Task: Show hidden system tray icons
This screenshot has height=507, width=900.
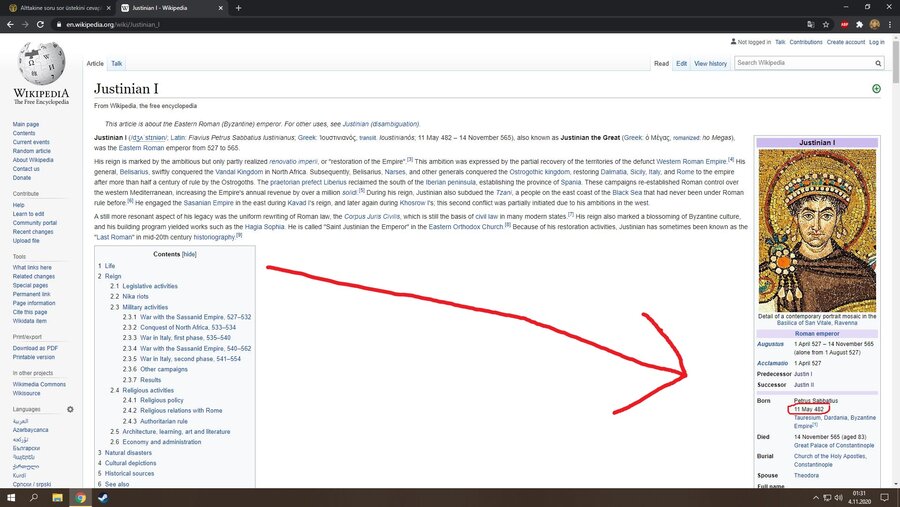Action: click(816, 498)
